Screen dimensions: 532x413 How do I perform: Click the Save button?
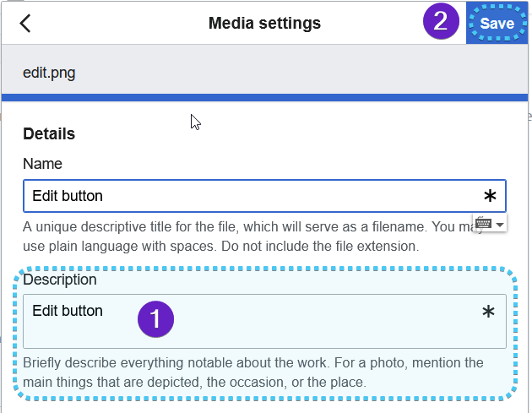click(x=497, y=23)
